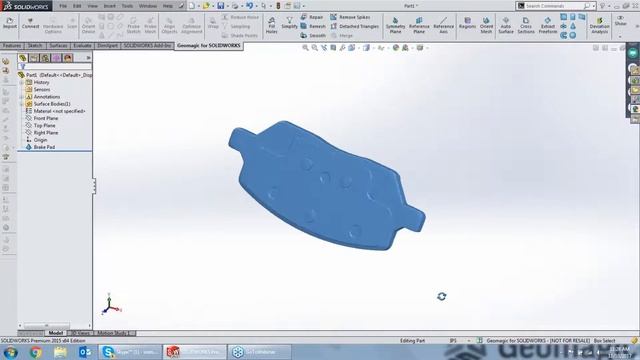The width and height of the screenshot is (640, 360).
Task: Open the Cross Sections tool
Action: [526, 25]
